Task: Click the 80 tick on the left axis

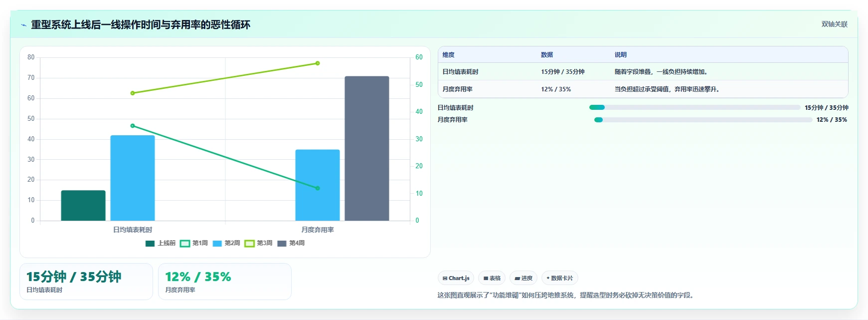Action: 31,57
